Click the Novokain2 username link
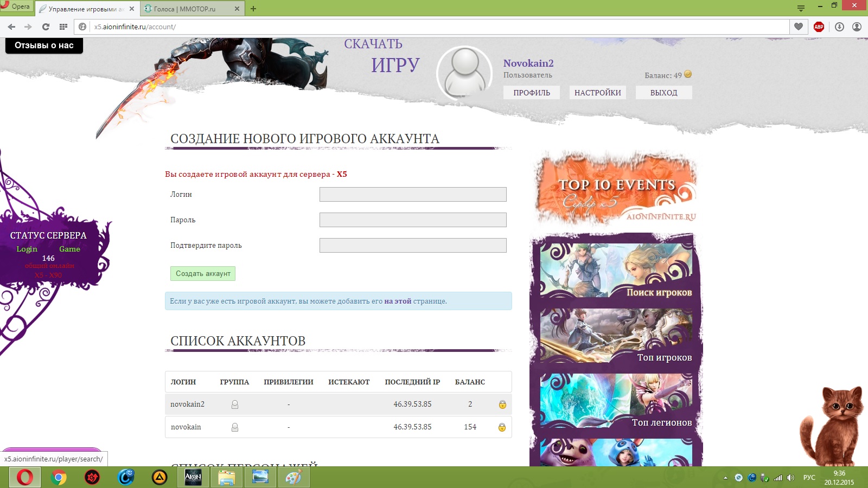868x488 pixels. (528, 63)
